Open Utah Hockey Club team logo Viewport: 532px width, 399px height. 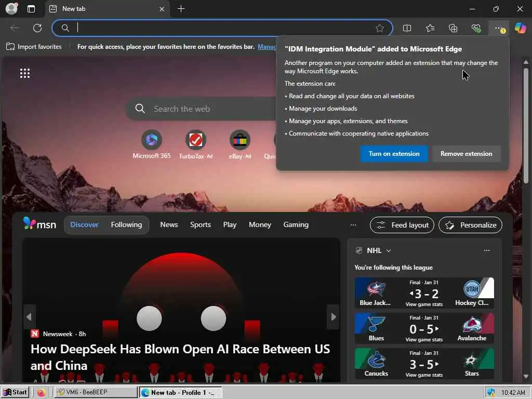(x=472, y=289)
